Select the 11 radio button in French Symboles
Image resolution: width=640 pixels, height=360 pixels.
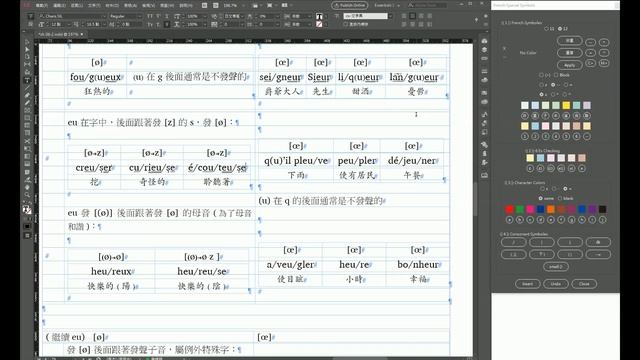pos(547,29)
